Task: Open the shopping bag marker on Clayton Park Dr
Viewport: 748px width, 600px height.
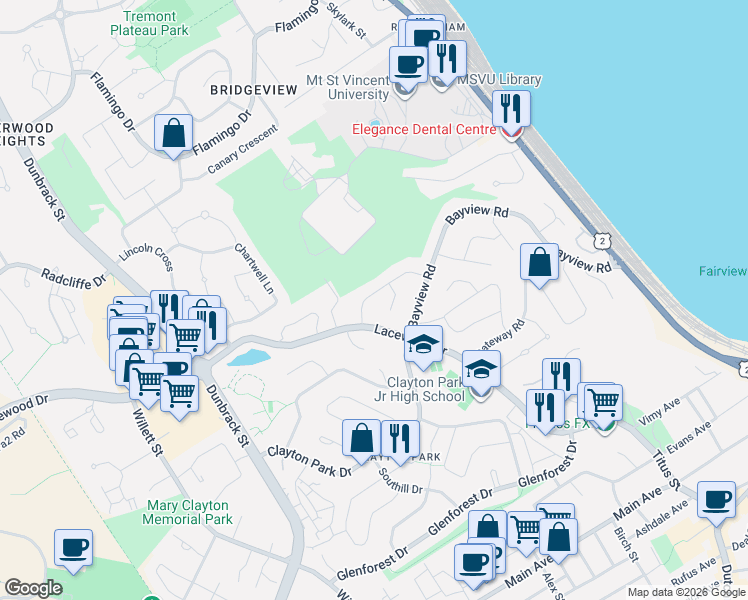Action: click(x=362, y=439)
